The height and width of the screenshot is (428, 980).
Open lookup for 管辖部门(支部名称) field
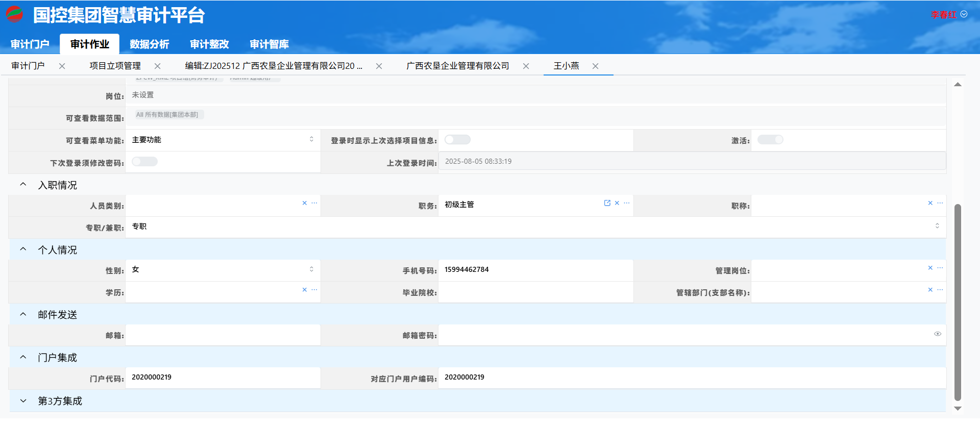pos(940,290)
